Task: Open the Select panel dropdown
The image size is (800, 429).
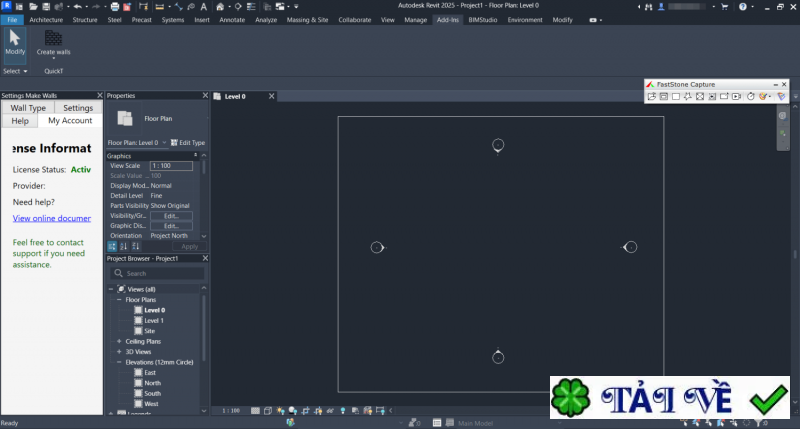Action: click(x=15, y=71)
